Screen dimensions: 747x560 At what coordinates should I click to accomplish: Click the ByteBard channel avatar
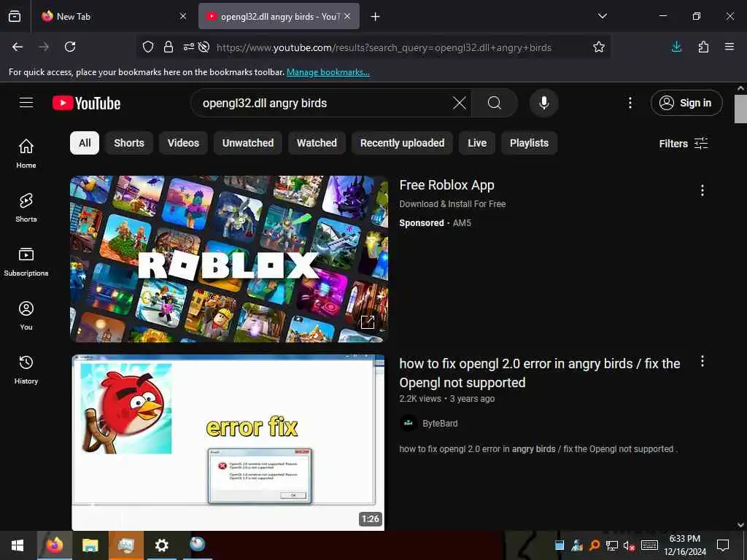pos(409,423)
